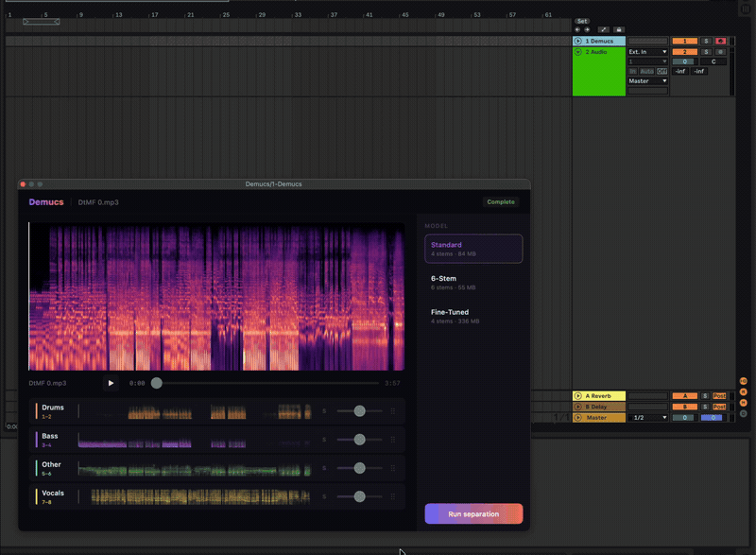Open the input channel 1 dropdown
This screenshot has width=756, height=555.
tap(647, 61)
